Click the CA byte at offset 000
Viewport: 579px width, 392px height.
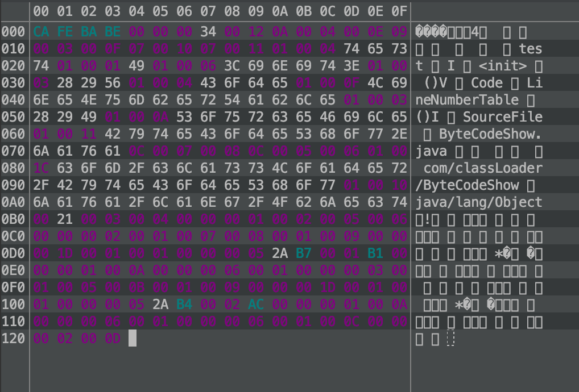[41, 31]
